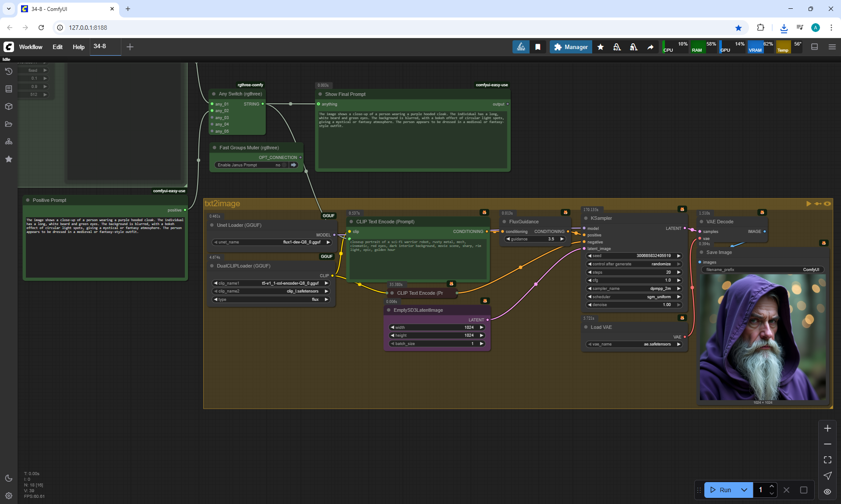Viewport: 841px width, 504px height.
Task: Open settings gear in sidebar
Action: (9, 496)
